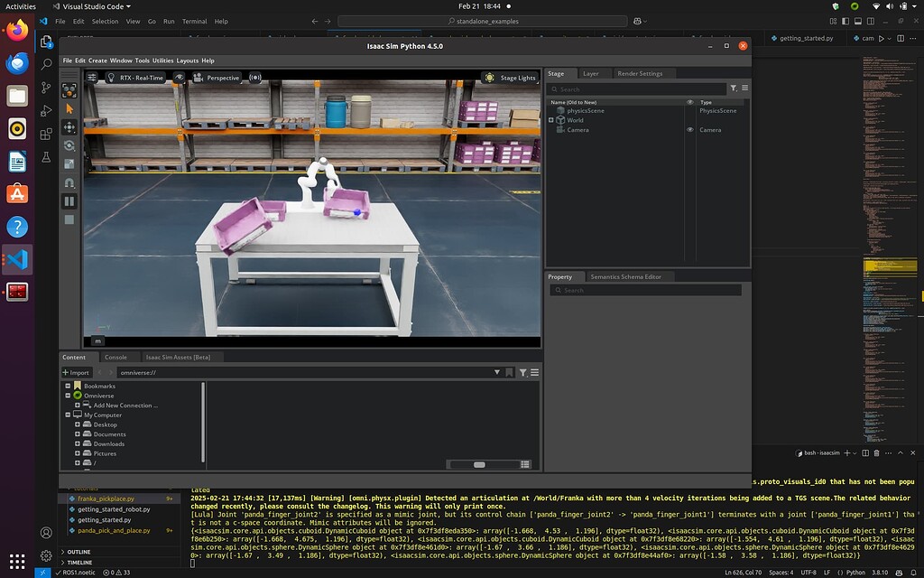Adjust the thumbnail size slider in Content browser
Viewport: 924px width, 578px height.
coord(479,462)
